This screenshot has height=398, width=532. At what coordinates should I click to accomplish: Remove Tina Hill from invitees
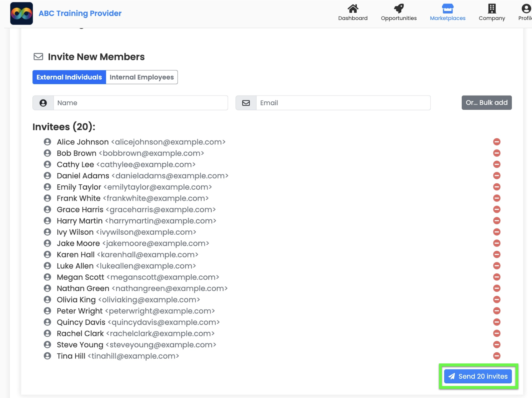point(497,356)
